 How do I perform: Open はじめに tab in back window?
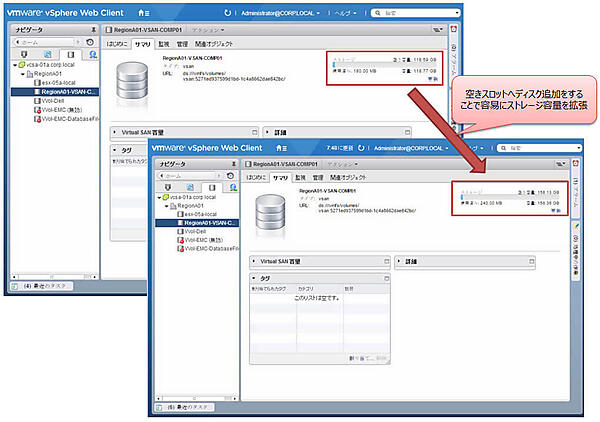pos(117,44)
